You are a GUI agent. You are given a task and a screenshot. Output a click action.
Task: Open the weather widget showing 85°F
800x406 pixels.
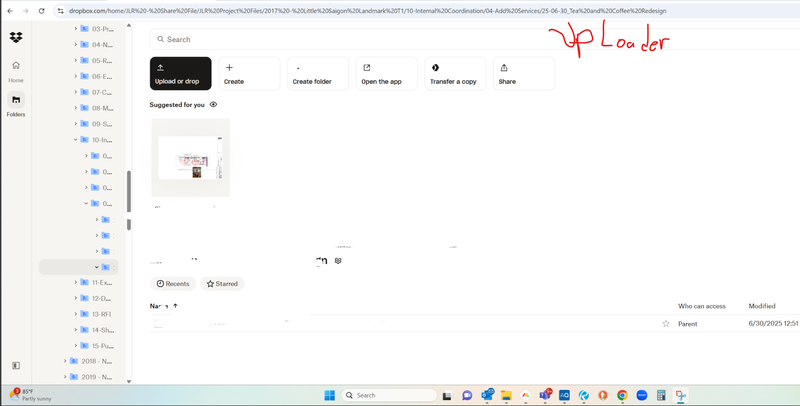point(31,395)
